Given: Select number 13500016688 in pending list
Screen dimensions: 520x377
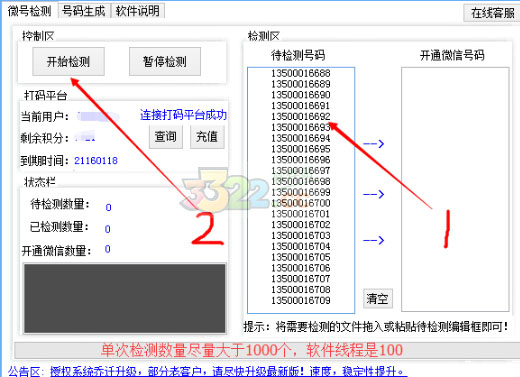Looking at the screenshot, I should [301, 73].
